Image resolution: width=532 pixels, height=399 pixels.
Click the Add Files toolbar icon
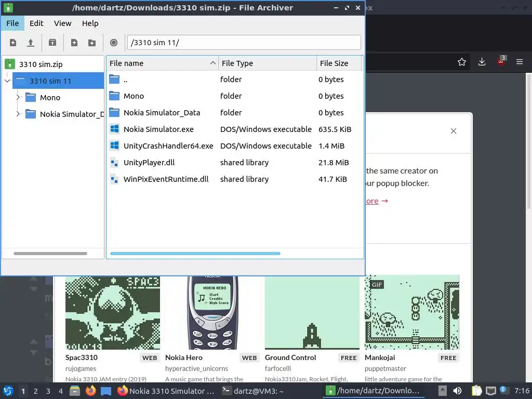(x=74, y=43)
